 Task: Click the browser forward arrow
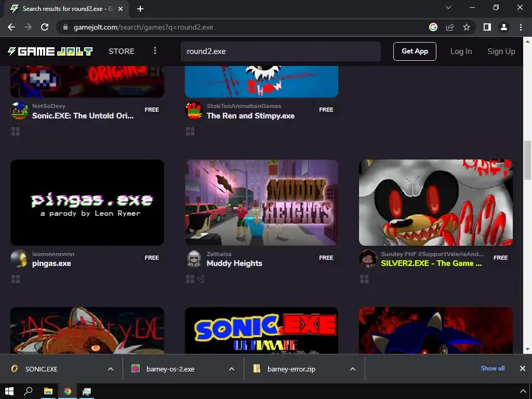pyautogui.click(x=28, y=27)
